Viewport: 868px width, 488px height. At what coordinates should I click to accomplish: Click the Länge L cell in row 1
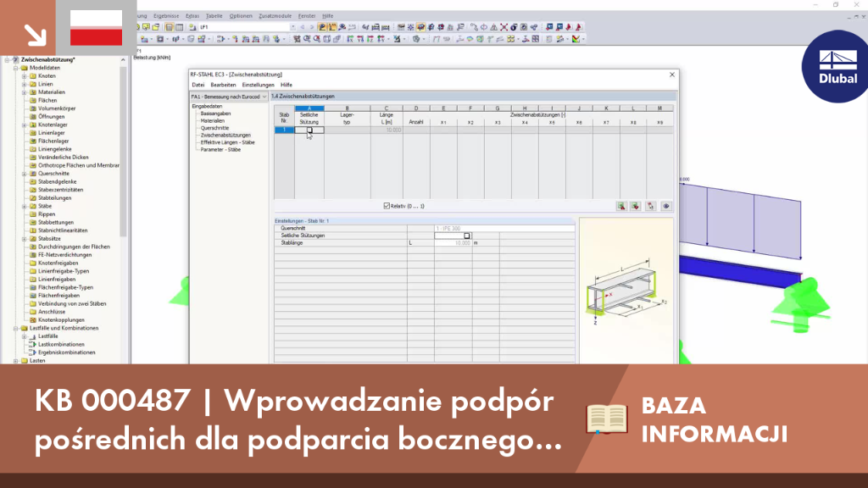pyautogui.click(x=387, y=130)
